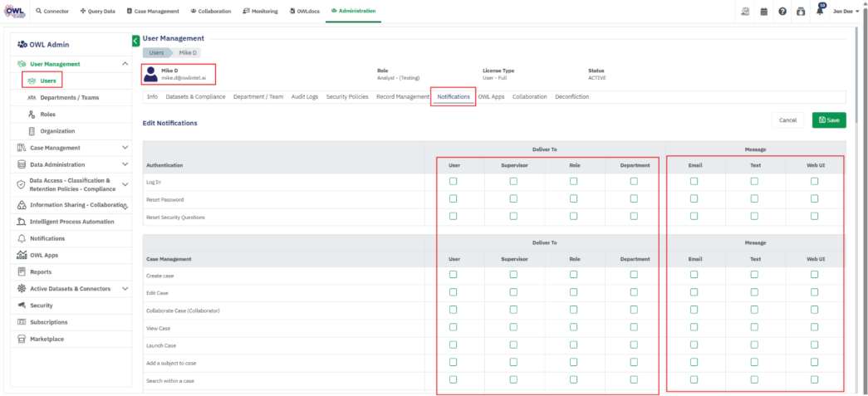
Task: Collapse the User Management section
Action: pyautogui.click(x=125, y=64)
